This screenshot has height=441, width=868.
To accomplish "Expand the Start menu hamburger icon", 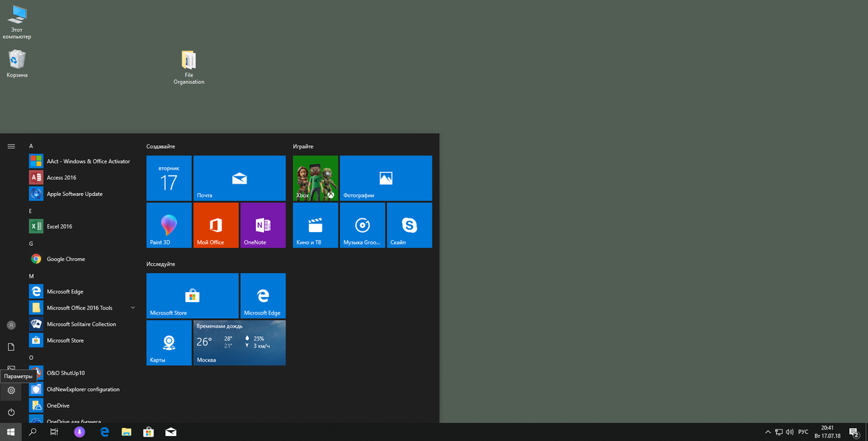I will click(11, 146).
